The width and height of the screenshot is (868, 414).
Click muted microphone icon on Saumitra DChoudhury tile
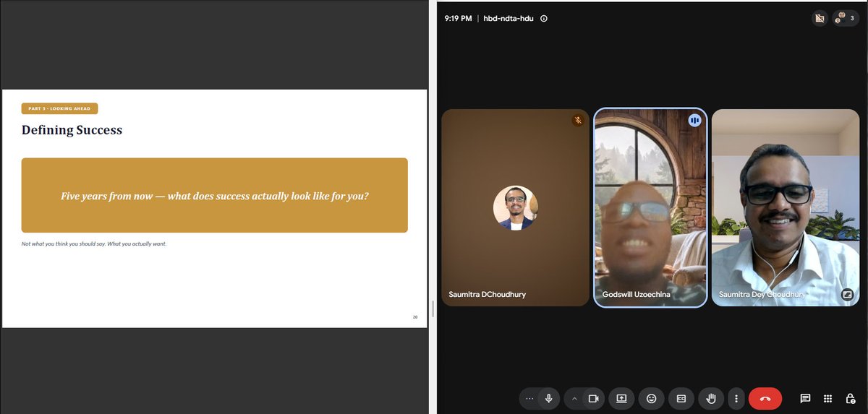[x=577, y=121]
